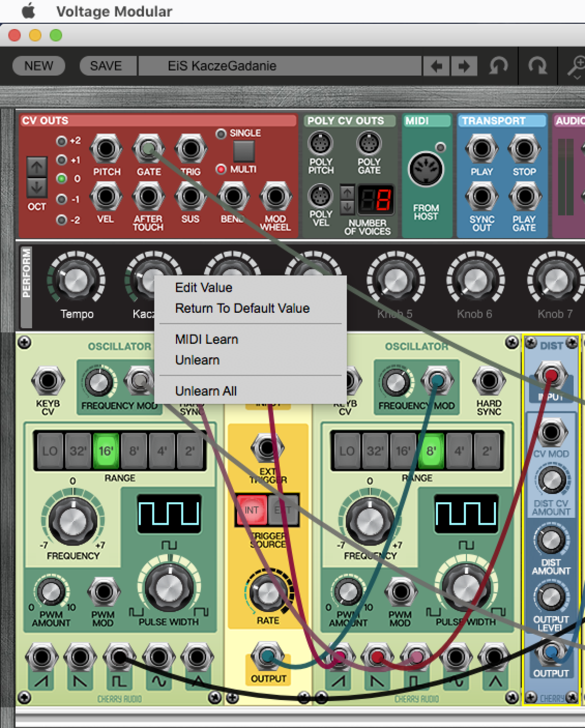Screen dimensions: 585x728
Task: Open the EiS KaczeGadanie preset name field
Action: click(x=280, y=66)
